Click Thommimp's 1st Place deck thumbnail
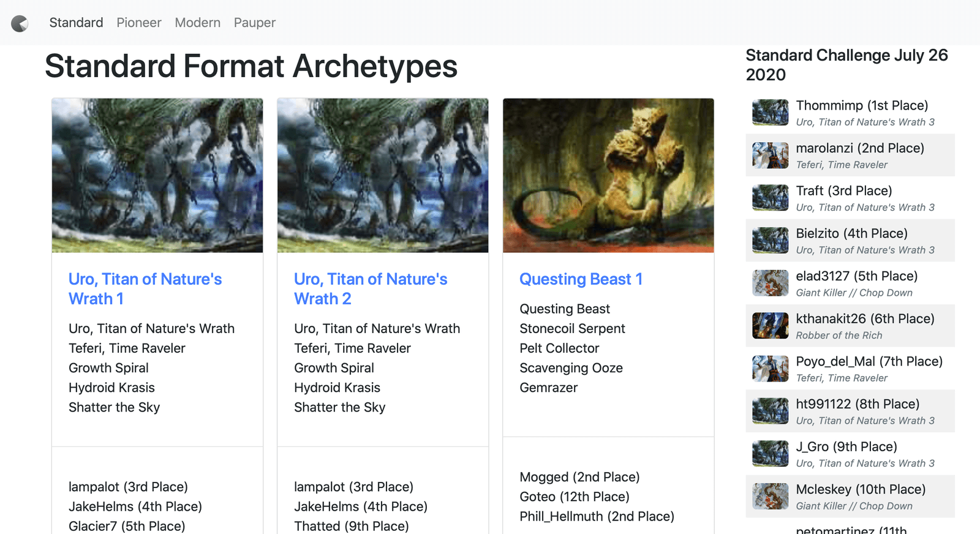The width and height of the screenshot is (980, 534). pyautogui.click(x=770, y=113)
